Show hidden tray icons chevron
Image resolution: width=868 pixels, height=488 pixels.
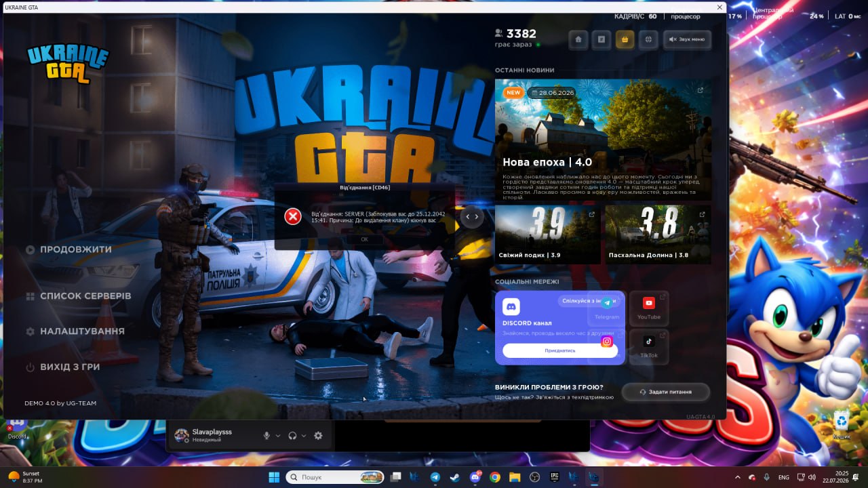point(738,477)
